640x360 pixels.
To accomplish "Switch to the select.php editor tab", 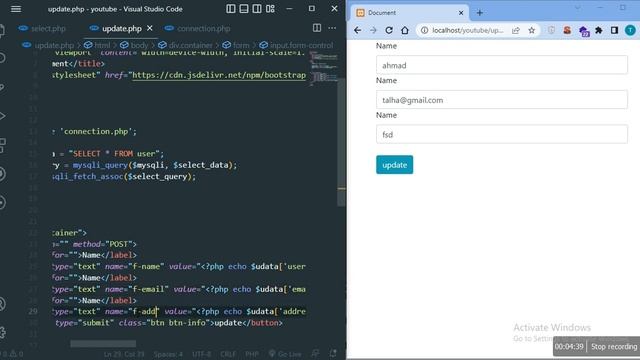I will pos(42,29).
